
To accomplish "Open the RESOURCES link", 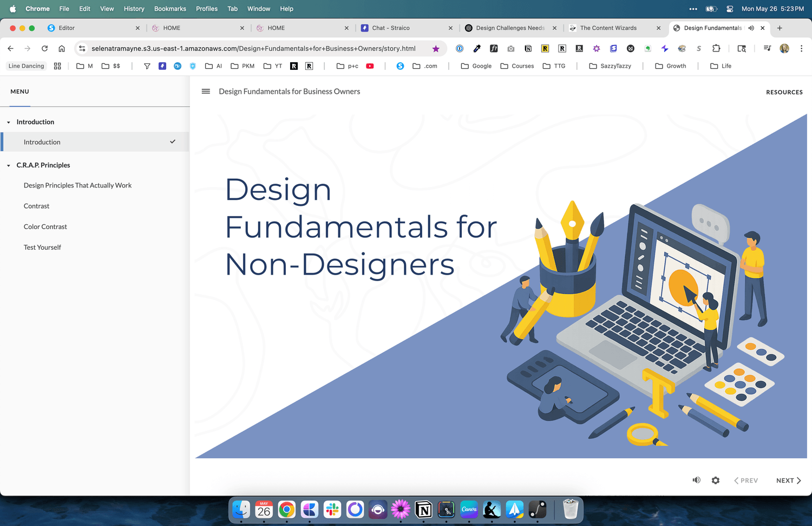I will [x=784, y=92].
